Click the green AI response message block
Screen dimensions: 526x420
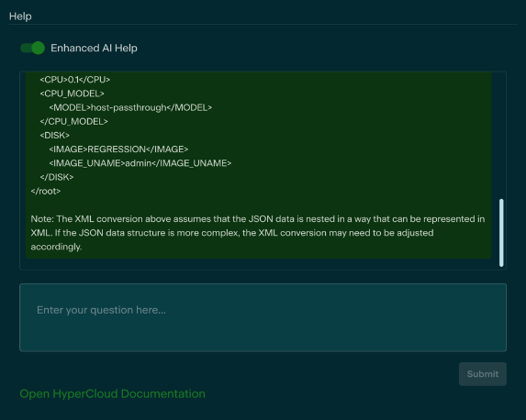258,165
